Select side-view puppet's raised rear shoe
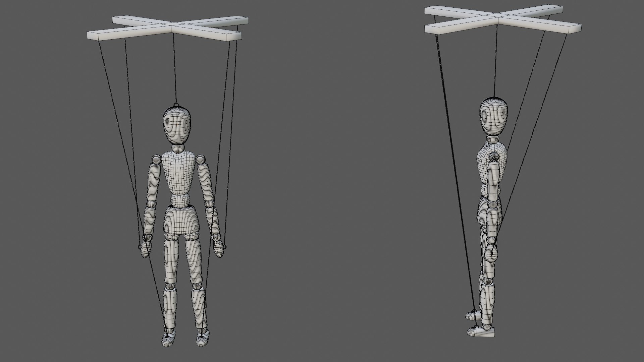 point(473,315)
